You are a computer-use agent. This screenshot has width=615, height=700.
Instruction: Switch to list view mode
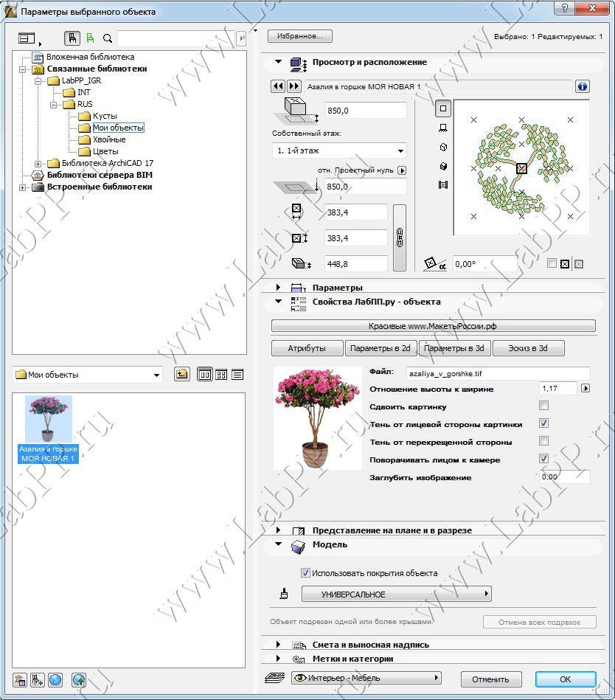pos(237,375)
